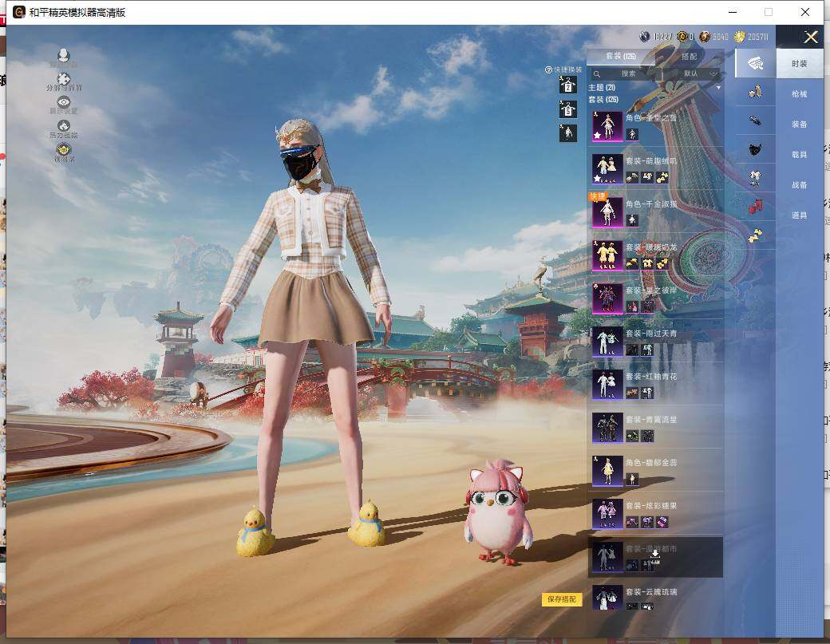
Task: Select the 套装-暖暖奶龙 outfit thumbnail
Action: (607, 255)
